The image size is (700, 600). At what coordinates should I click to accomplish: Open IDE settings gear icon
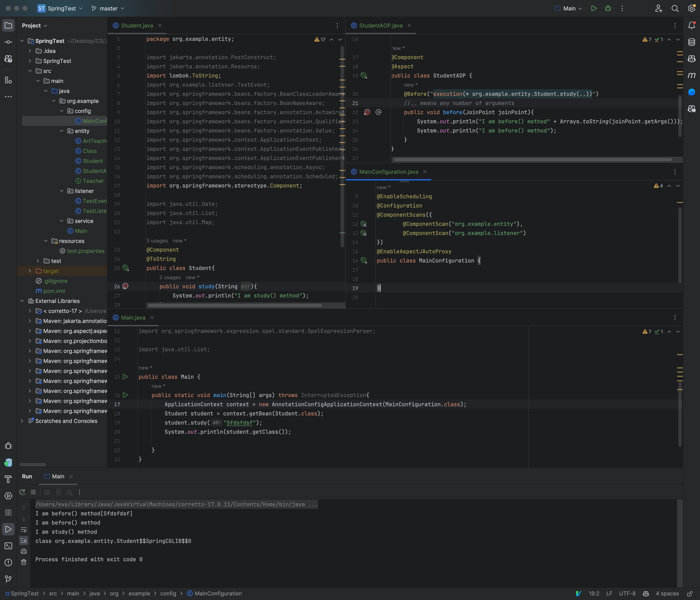click(x=691, y=9)
